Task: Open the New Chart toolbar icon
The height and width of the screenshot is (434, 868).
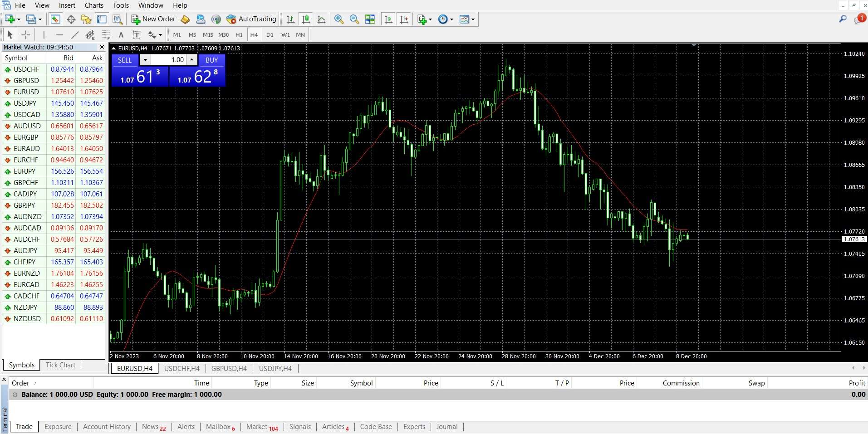Action: [x=10, y=19]
